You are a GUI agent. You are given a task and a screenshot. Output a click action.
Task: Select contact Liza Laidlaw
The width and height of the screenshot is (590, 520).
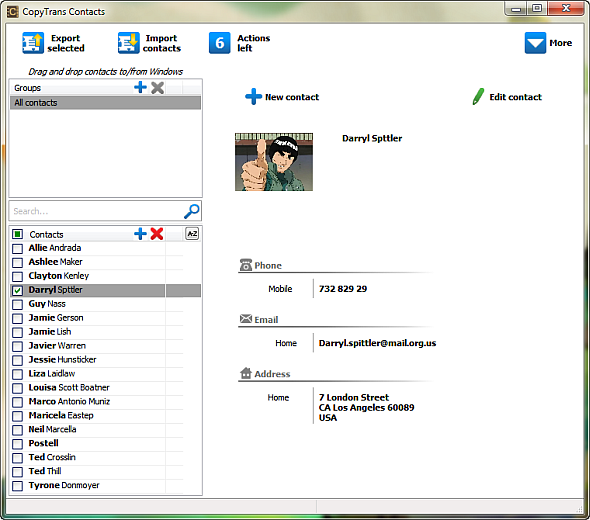coord(52,374)
